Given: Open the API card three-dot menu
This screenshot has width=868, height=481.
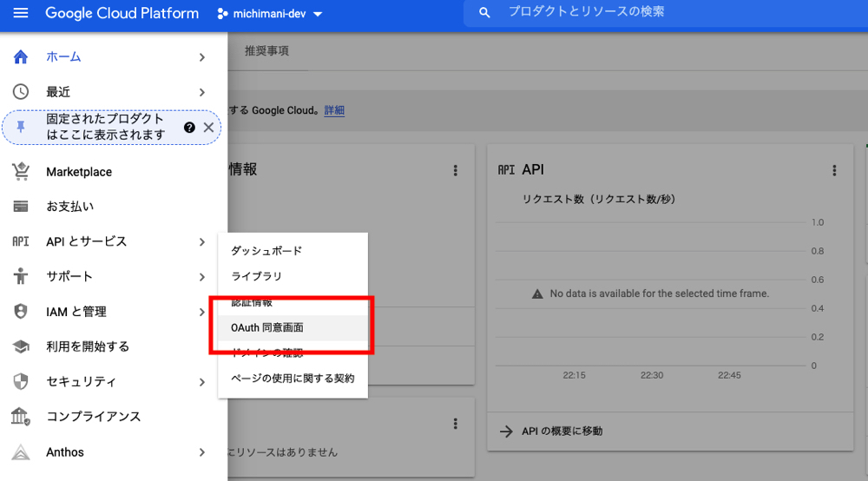Looking at the screenshot, I should (x=834, y=170).
